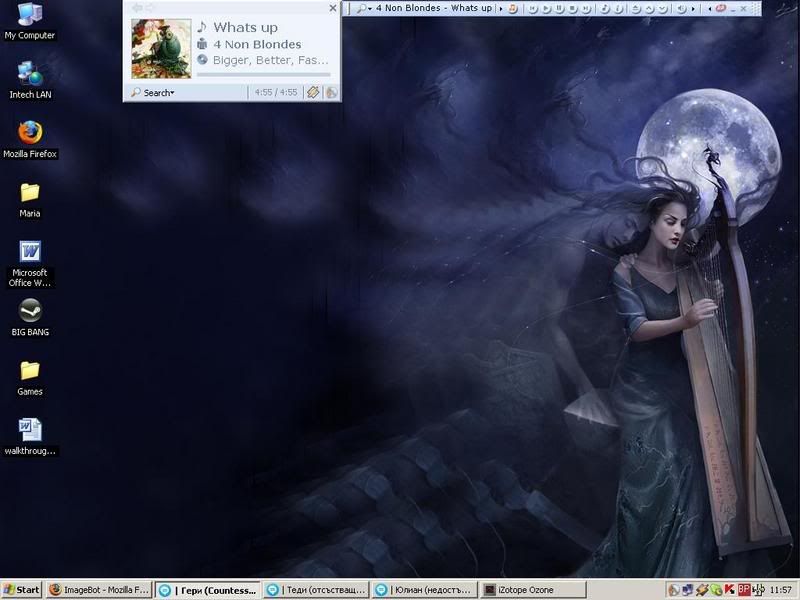Switch to the Юлиан chat taskbar button
The width and height of the screenshot is (800, 600).
424,590
